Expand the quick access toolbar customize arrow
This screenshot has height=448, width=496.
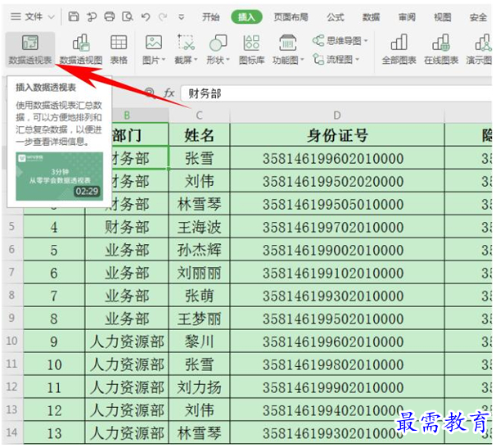[181, 16]
